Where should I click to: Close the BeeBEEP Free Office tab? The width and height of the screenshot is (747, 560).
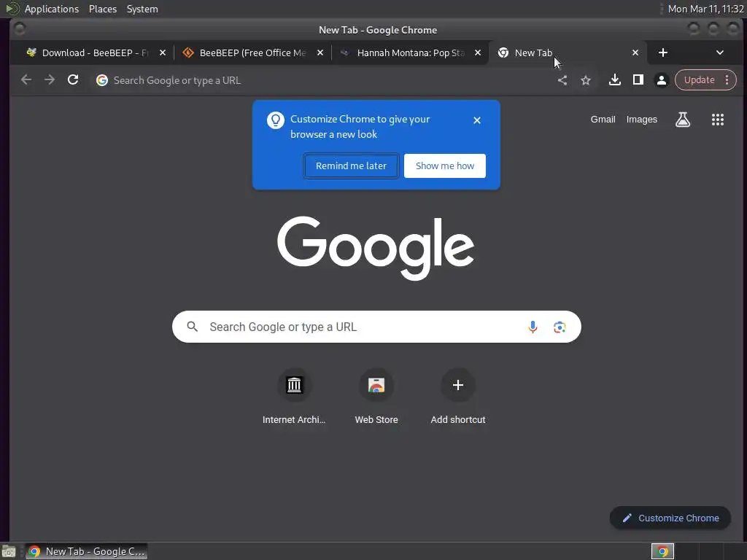coord(320,52)
